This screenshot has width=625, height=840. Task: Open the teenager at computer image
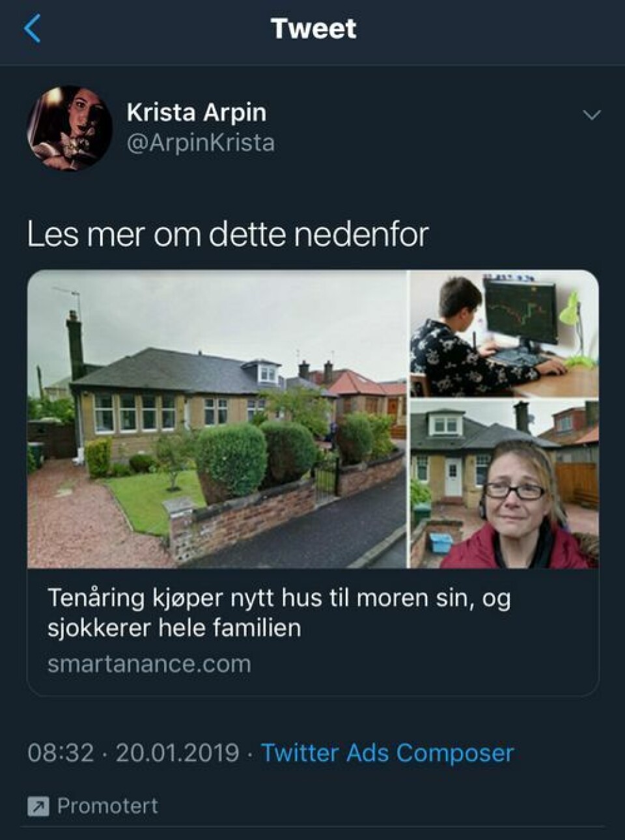point(504,333)
